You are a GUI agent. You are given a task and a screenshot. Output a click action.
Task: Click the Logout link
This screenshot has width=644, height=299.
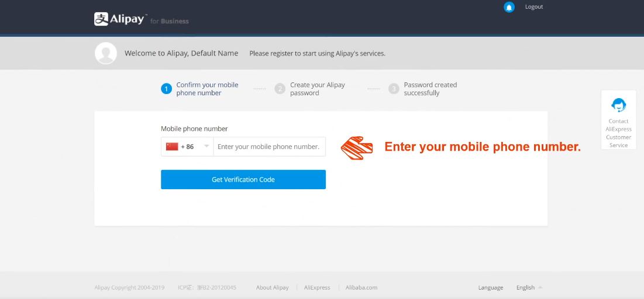pos(534,7)
